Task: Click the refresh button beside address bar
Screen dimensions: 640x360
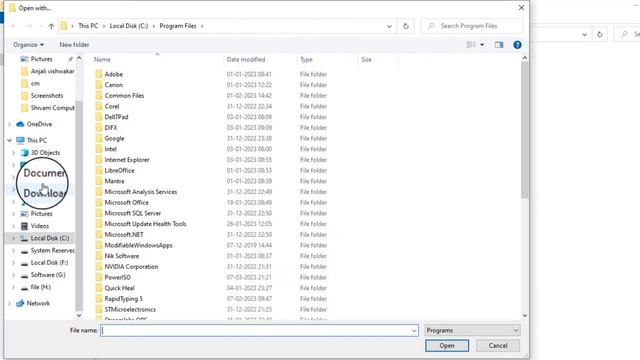Action: point(406,26)
